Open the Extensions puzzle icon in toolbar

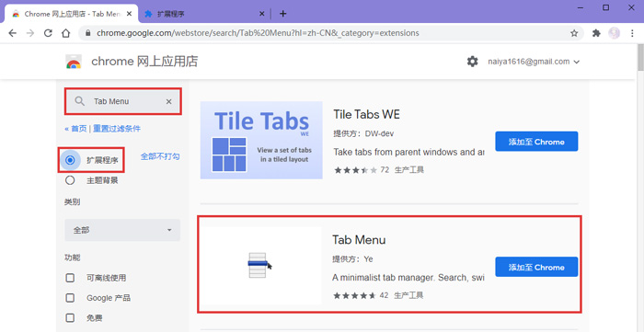click(x=596, y=33)
